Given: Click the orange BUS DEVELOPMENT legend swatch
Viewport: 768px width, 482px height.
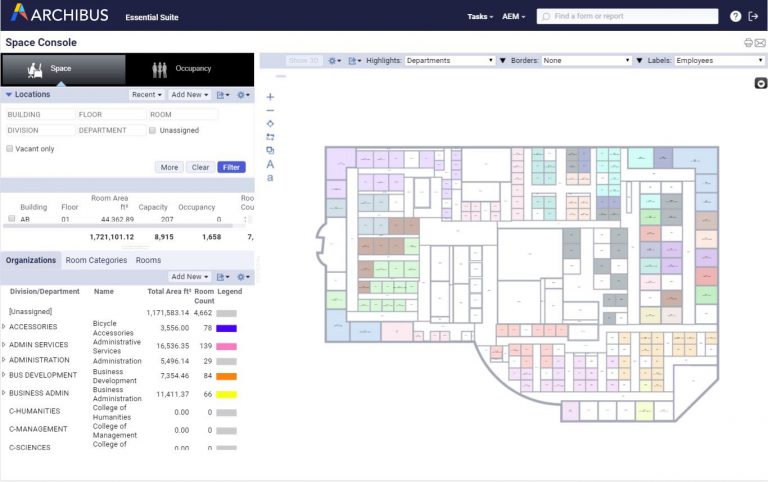Looking at the screenshot, I should [226, 376].
